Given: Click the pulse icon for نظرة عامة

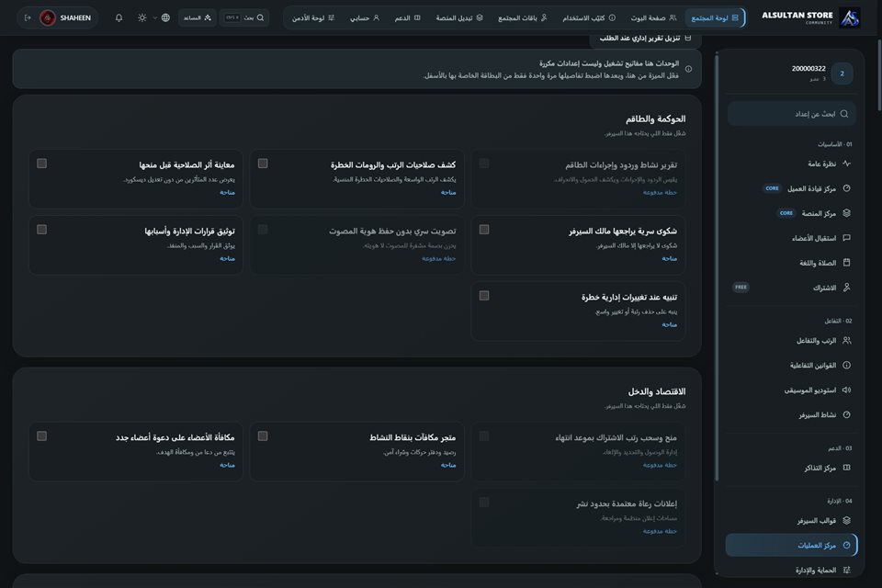Looking at the screenshot, I should pos(846,164).
